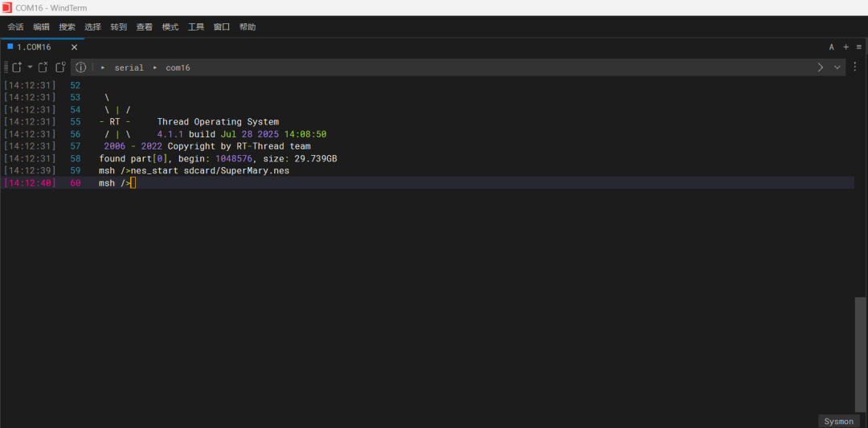Click the com16 breadcrumb item
The height and width of the screenshot is (428, 868).
pos(178,67)
